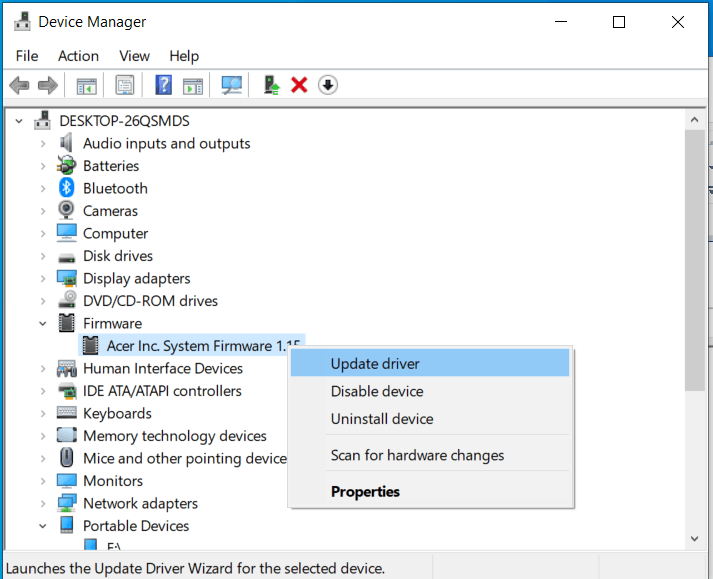The width and height of the screenshot is (713, 579).
Task: Expand the Display adapters node
Action: pyautogui.click(x=43, y=278)
